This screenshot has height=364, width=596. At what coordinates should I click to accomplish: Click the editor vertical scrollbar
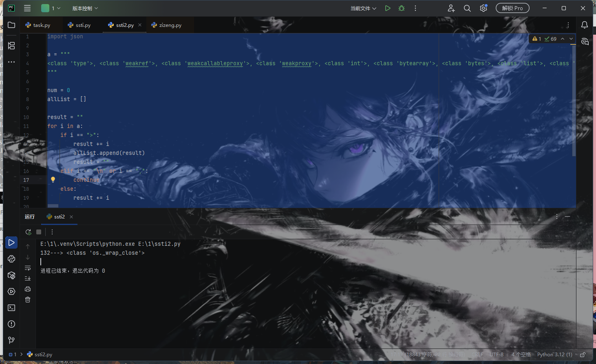click(574, 102)
